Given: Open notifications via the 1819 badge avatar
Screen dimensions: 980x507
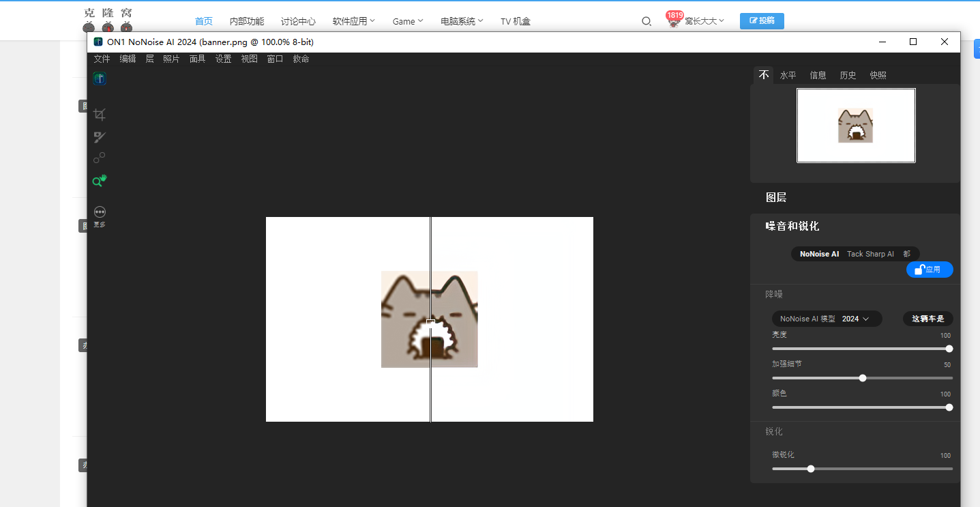Looking at the screenshot, I should [x=674, y=20].
